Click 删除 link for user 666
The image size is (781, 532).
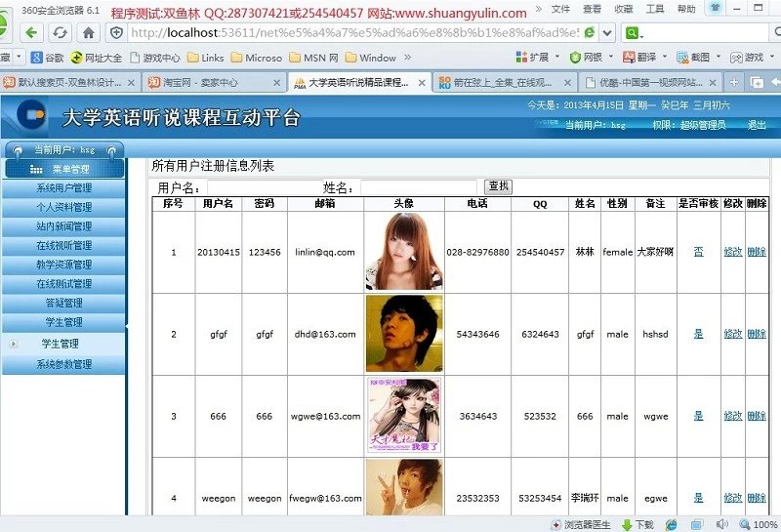756,416
